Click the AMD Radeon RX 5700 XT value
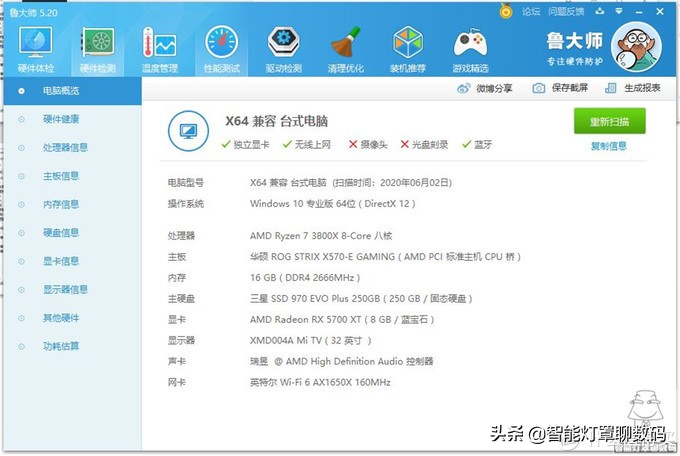The height and width of the screenshot is (456, 680). 342,320
